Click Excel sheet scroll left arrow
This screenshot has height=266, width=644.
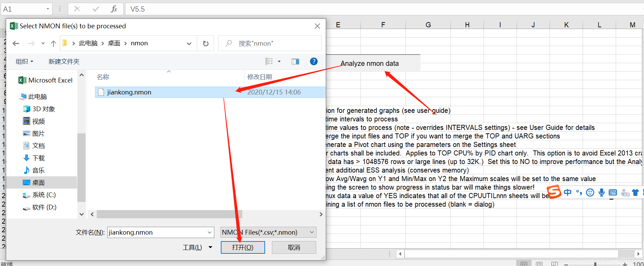(400, 254)
